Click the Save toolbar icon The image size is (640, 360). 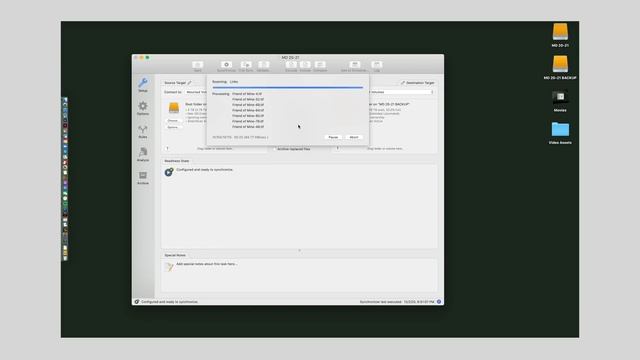click(198, 65)
